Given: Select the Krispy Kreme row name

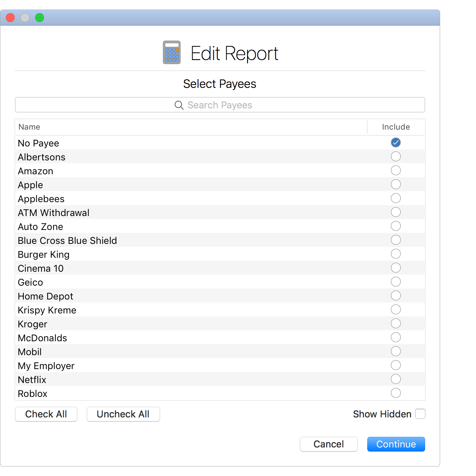Looking at the screenshot, I should 47,310.
